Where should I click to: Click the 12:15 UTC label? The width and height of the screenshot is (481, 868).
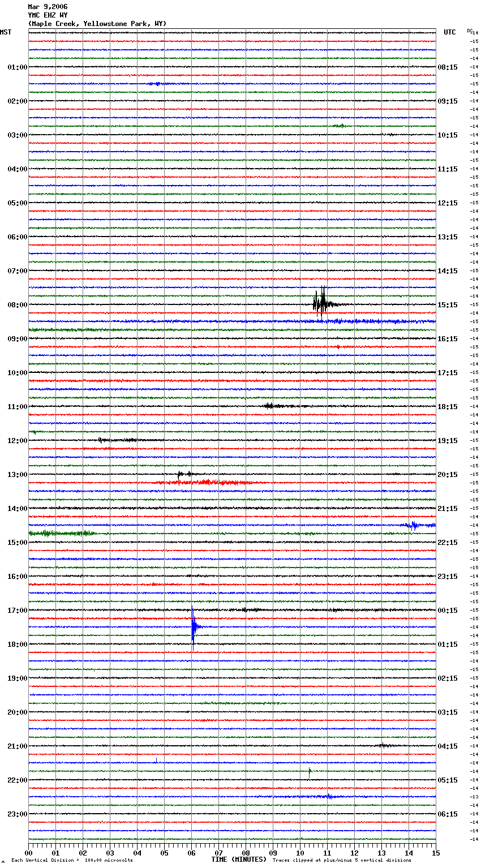click(448, 203)
